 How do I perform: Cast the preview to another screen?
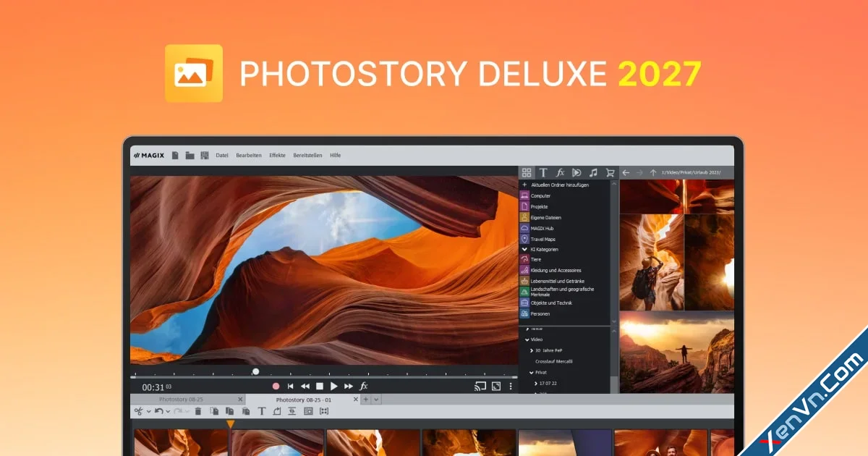tap(480, 387)
